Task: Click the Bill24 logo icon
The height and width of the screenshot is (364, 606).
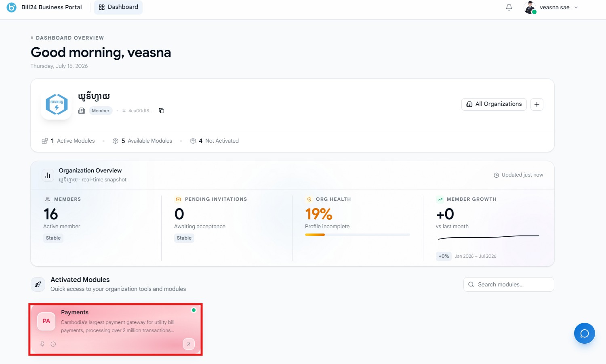Action: 12,7
